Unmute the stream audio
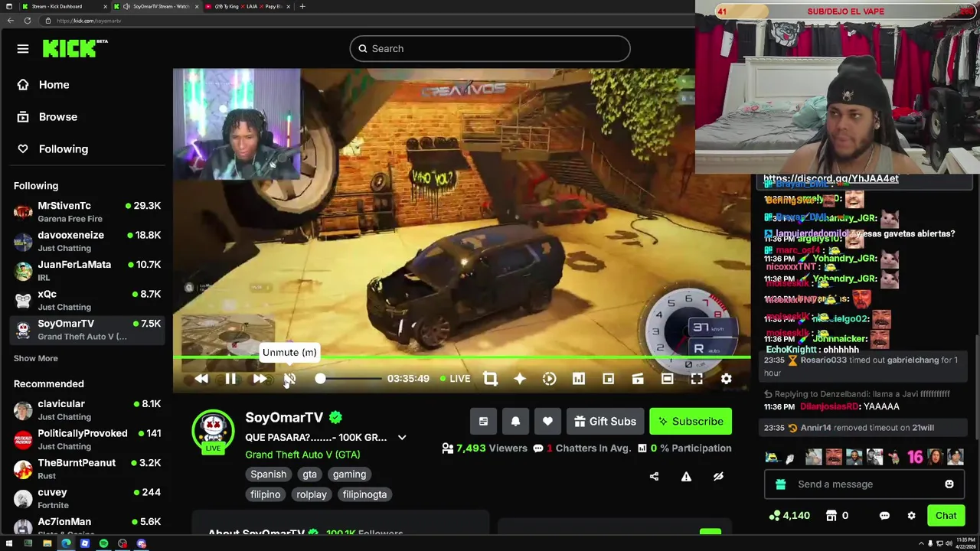The height and width of the screenshot is (551, 980). (x=289, y=379)
